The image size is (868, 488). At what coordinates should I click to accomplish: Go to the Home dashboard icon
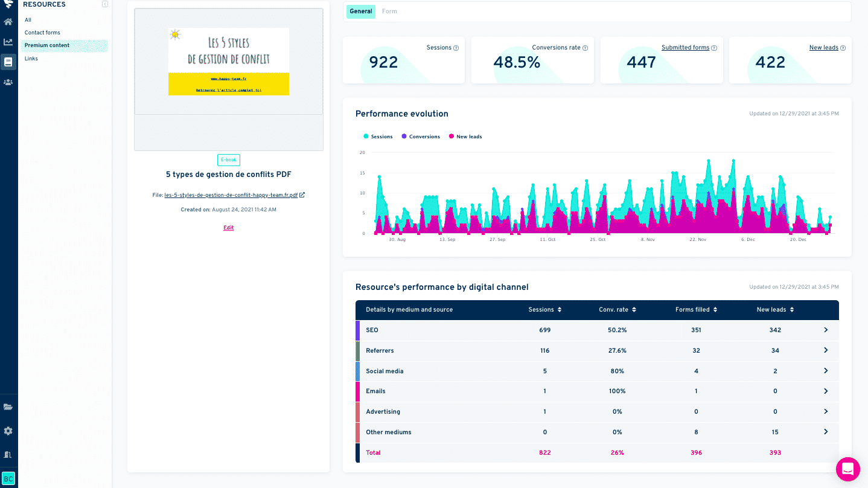pyautogui.click(x=8, y=22)
